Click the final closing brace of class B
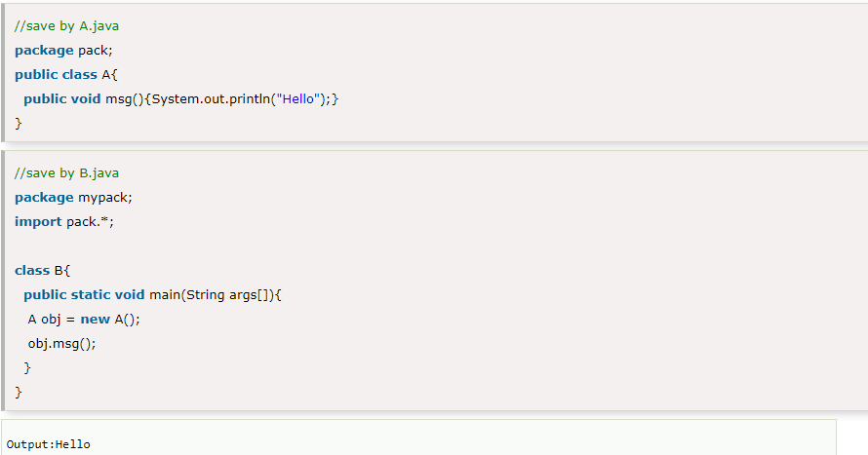 (18, 392)
